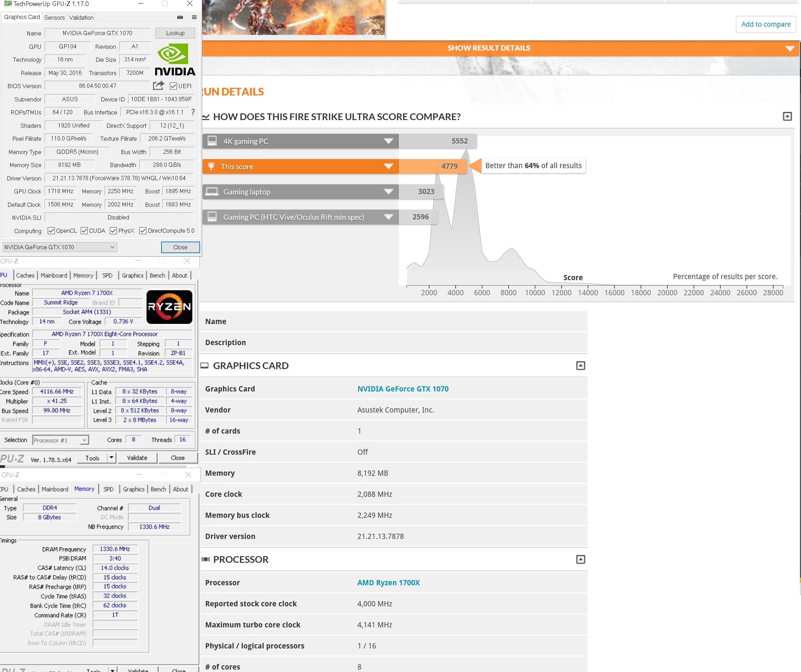Click the benchmark thumbnail image
The height and width of the screenshot is (672, 801).
pyautogui.click(x=293, y=18)
